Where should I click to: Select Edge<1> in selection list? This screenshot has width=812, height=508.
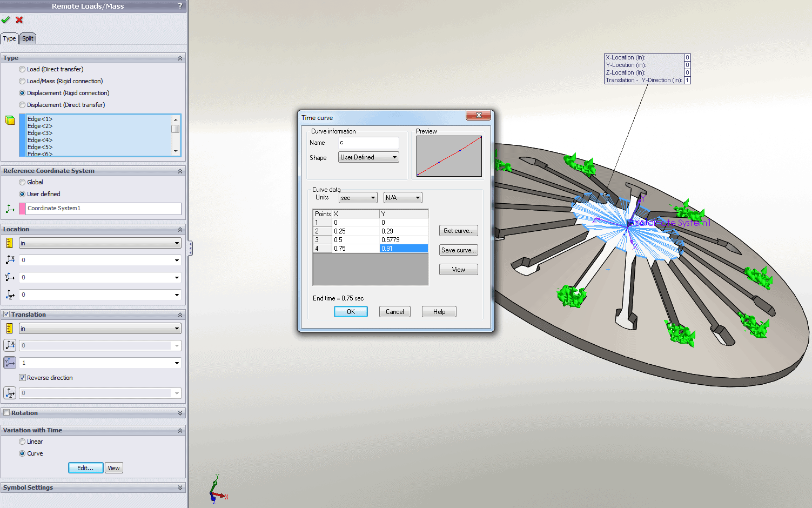(40, 119)
